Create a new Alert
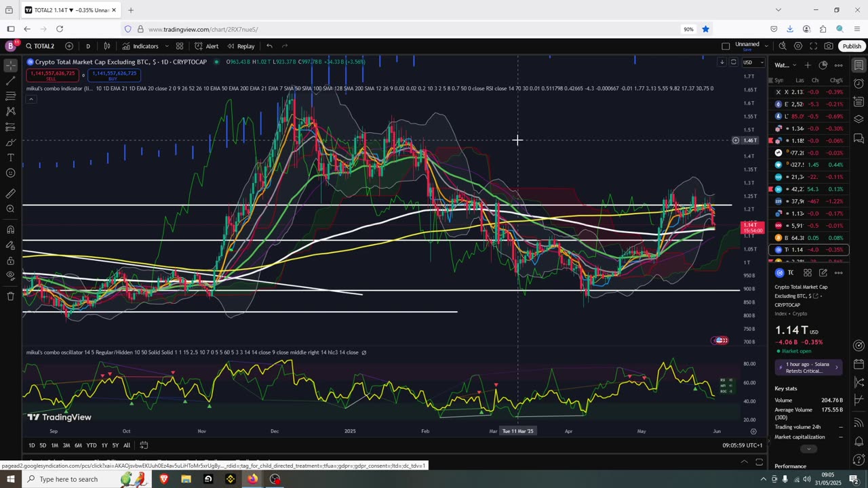 (x=206, y=46)
